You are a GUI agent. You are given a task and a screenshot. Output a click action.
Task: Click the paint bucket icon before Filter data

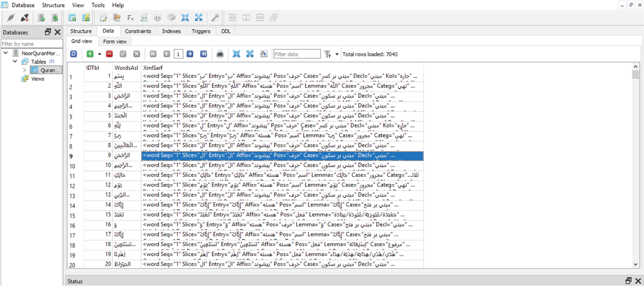tap(264, 54)
